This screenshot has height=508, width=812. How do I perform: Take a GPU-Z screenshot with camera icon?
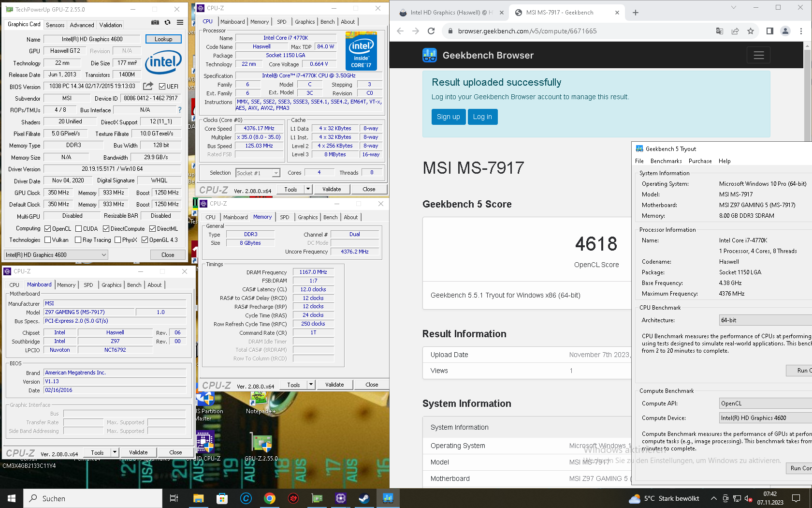(x=155, y=22)
